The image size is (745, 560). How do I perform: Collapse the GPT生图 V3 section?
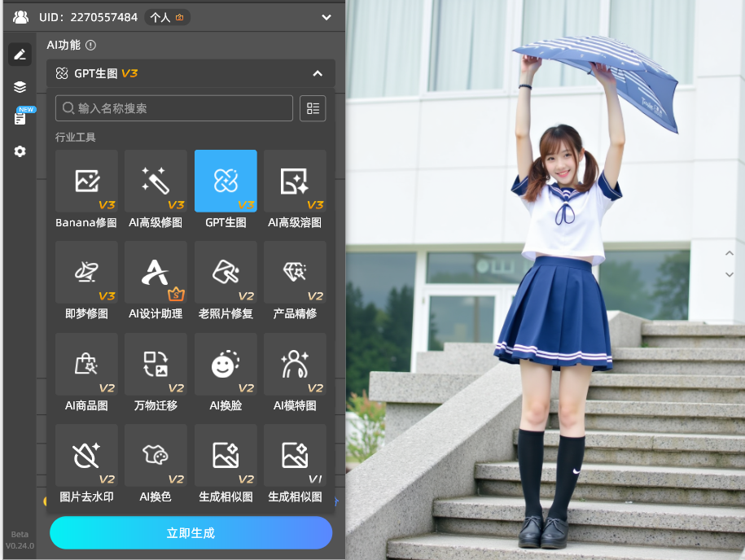318,72
